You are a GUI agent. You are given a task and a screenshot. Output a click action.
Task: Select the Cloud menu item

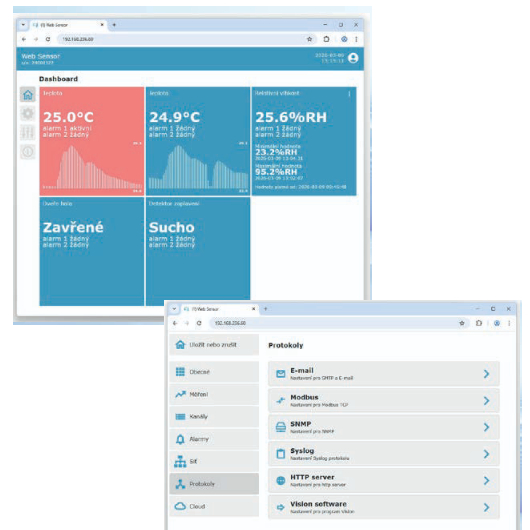point(214,506)
